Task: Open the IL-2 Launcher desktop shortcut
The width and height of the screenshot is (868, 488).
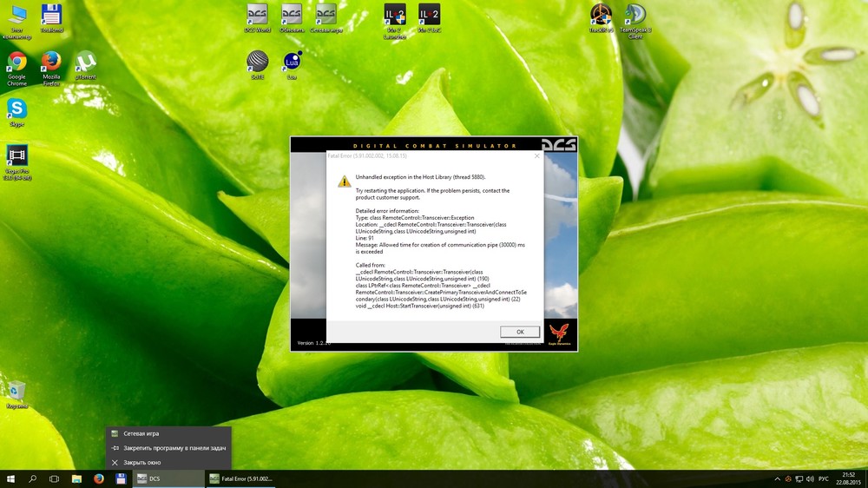Action: pyautogui.click(x=395, y=15)
